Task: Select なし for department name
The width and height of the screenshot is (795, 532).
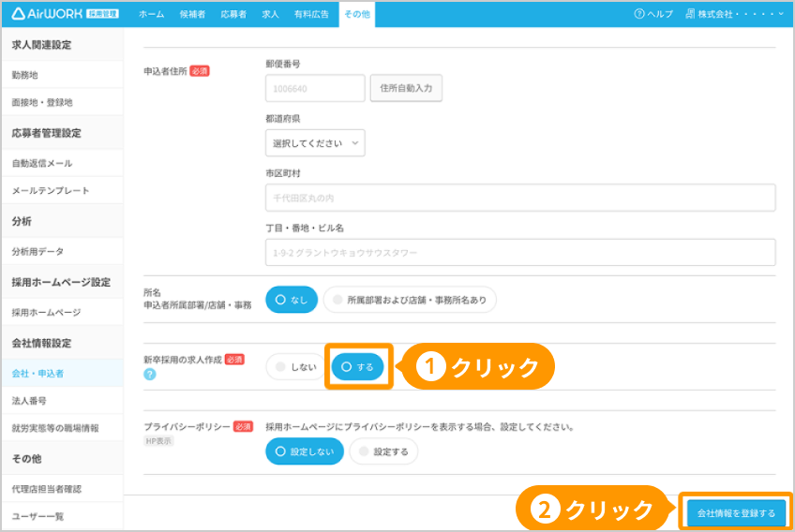Action: point(292,300)
